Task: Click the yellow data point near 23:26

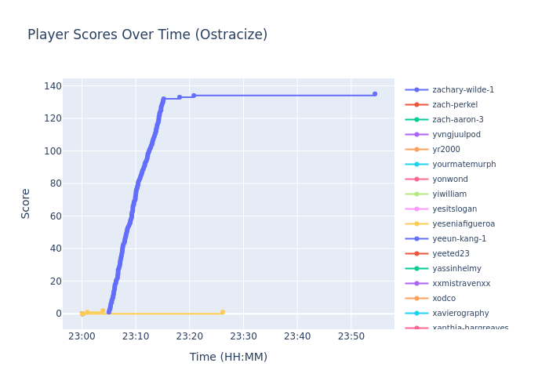Action: point(222,312)
